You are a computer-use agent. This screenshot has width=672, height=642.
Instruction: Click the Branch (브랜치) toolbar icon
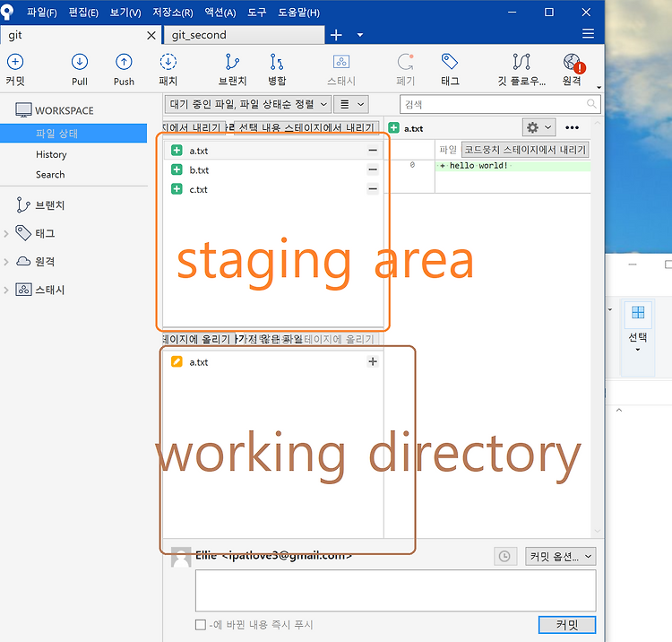[x=232, y=62]
